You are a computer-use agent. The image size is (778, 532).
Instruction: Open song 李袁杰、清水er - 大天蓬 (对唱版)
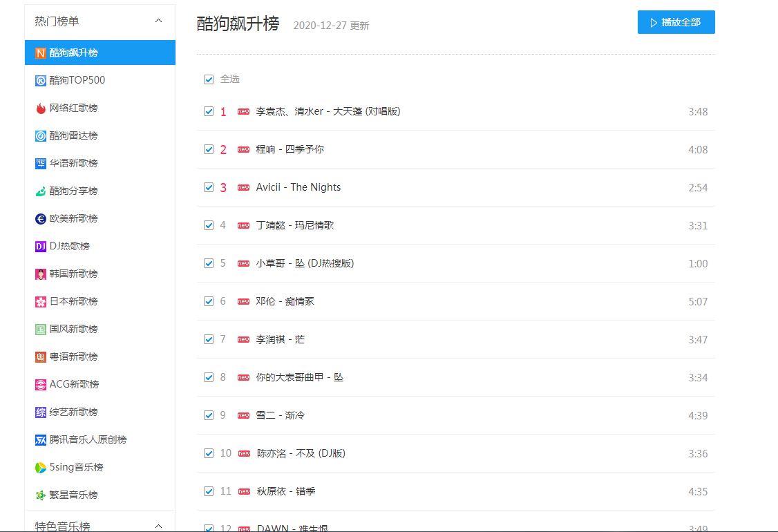tap(328, 112)
